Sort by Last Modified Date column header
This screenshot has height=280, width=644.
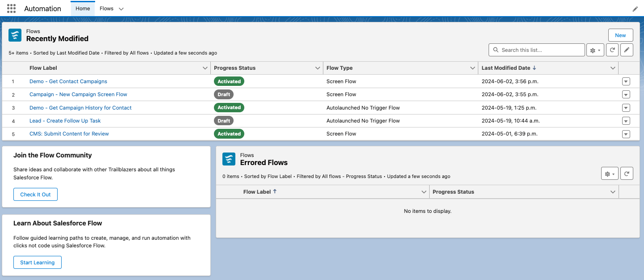(506, 68)
